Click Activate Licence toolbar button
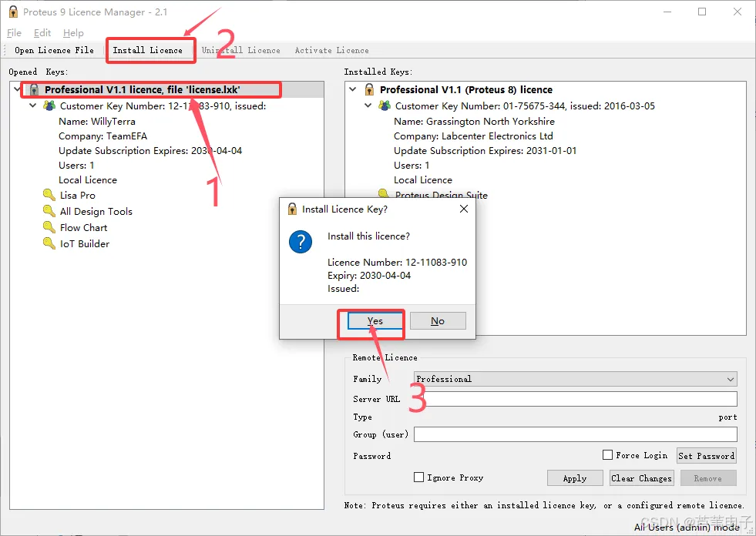The image size is (756, 536). pos(331,50)
